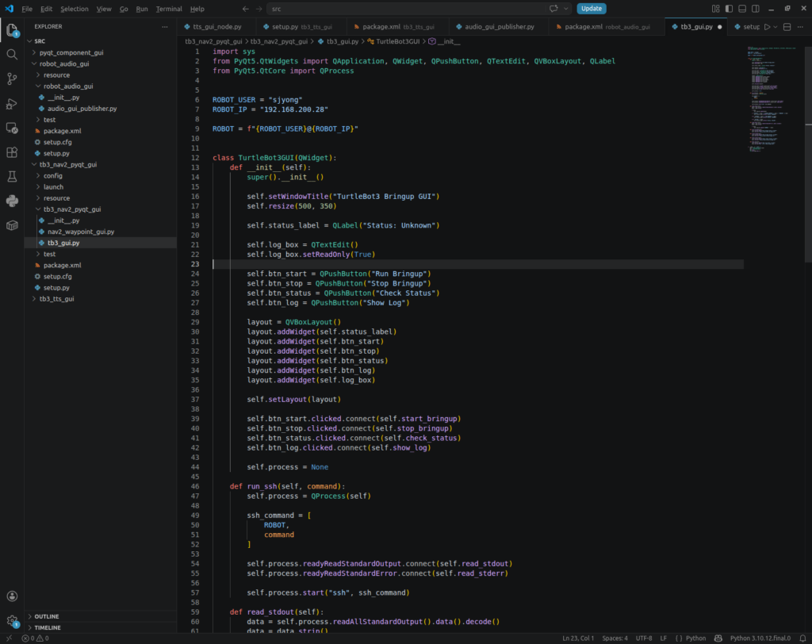This screenshot has height=644, width=812.
Task: Open the Manage gear icon
Action: (12, 621)
